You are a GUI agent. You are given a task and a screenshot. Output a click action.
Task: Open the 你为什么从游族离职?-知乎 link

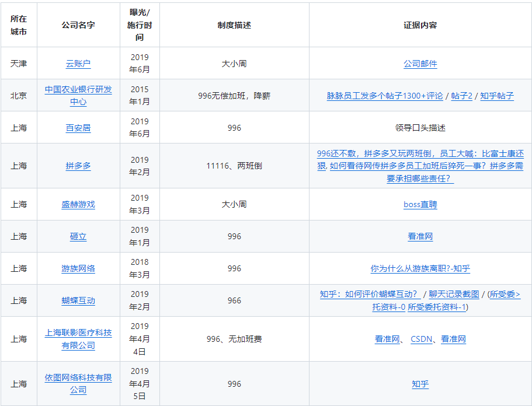420,268
